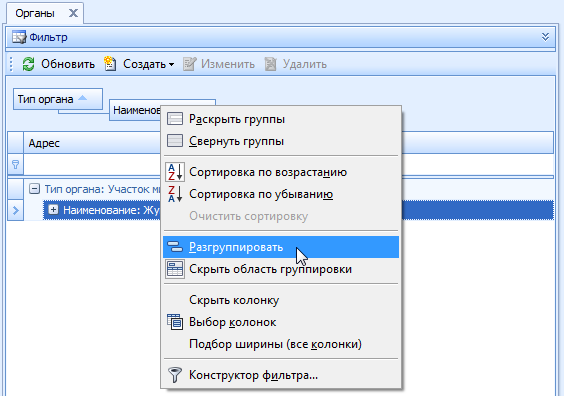Click the descending Z-A sort icon
Viewport: 564px width, 396px height.
click(x=175, y=194)
